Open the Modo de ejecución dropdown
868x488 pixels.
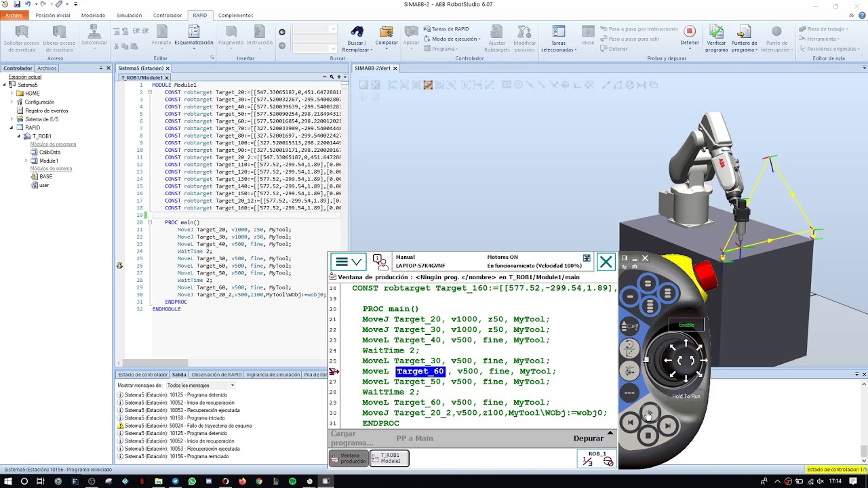coord(454,39)
